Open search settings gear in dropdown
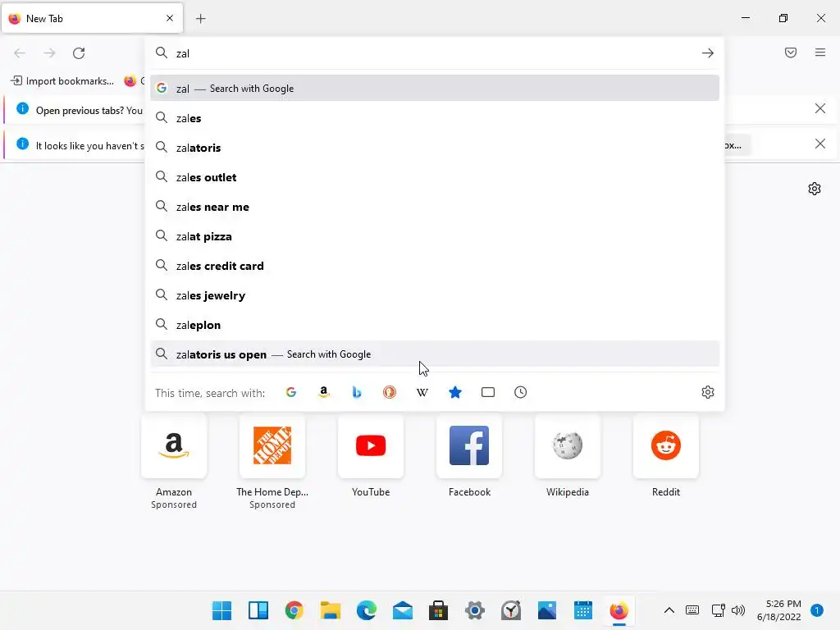This screenshot has height=630, width=840. (708, 392)
